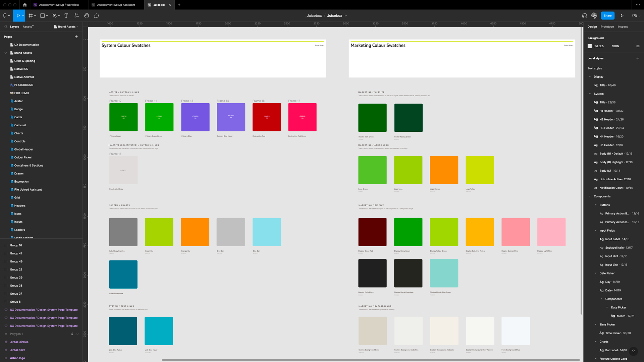Present the prototype with play icon
This screenshot has width=644, height=362.
tap(622, 15)
